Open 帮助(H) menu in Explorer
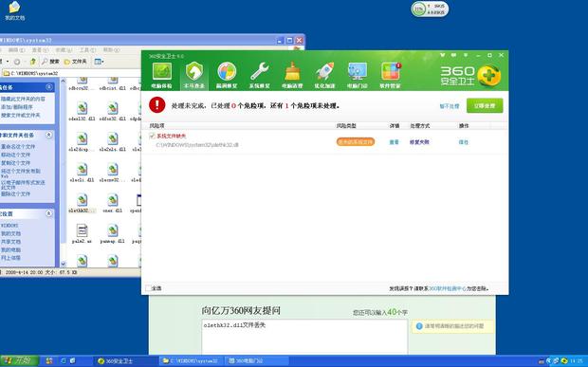This screenshot has width=588, height=367. click(x=111, y=50)
